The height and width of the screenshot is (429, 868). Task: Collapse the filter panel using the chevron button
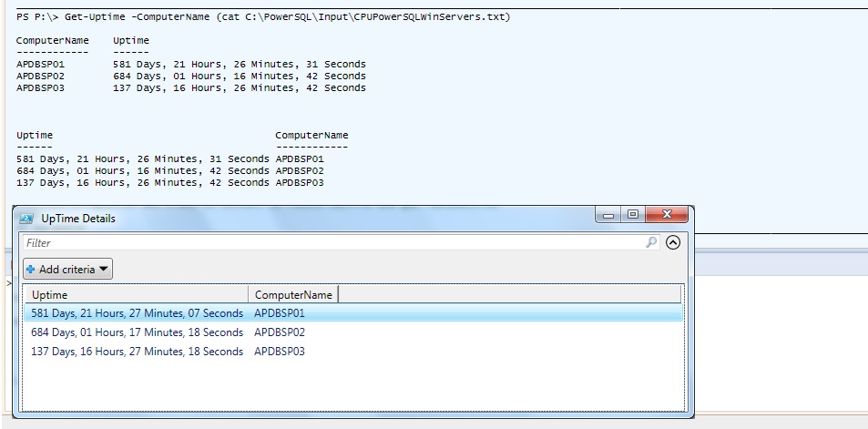673,242
